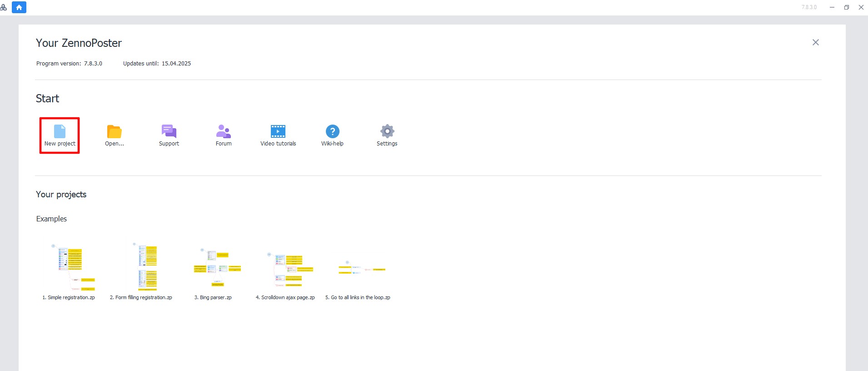Click the '4. Scrolldown ajax page.zp' file name
The image size is (868, 371).
pyautogui.click(x=285, y=297)
